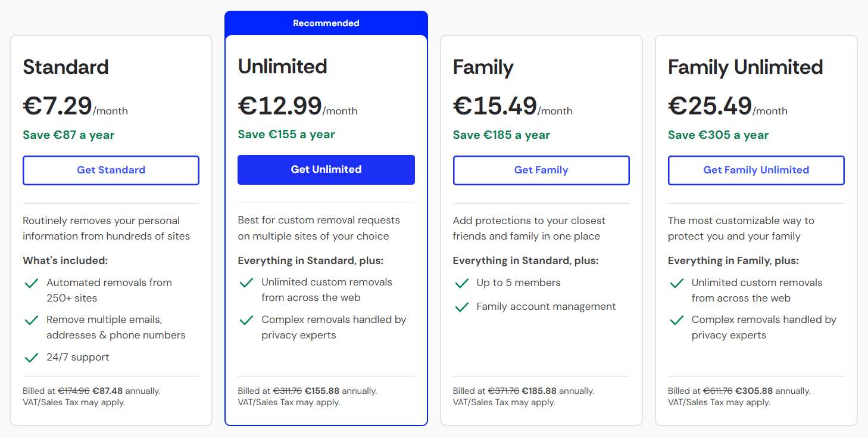Click the €25.49 monthly price
The height and width of the screenshot is (438, 868).
[x=710, y=106]
